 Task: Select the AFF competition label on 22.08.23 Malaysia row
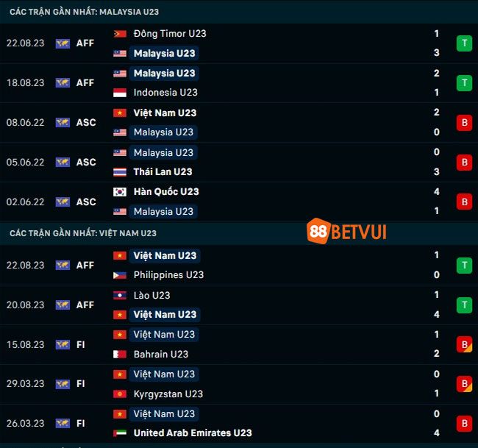(x=85, y=43)
